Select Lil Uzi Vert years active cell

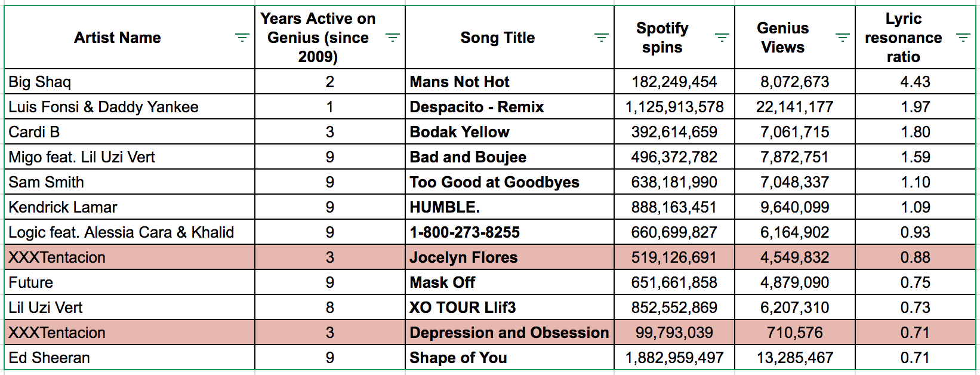(330, 307)
